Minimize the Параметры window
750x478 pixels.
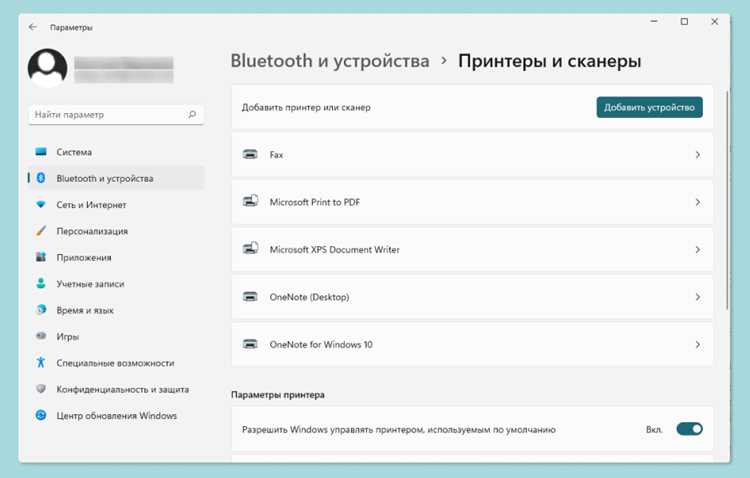coord(654,22)
